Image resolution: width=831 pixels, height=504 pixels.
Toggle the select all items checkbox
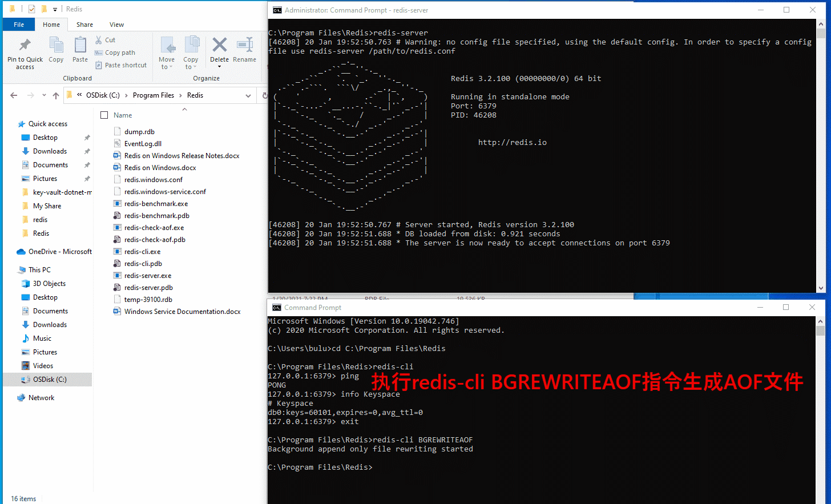(104, 115)
